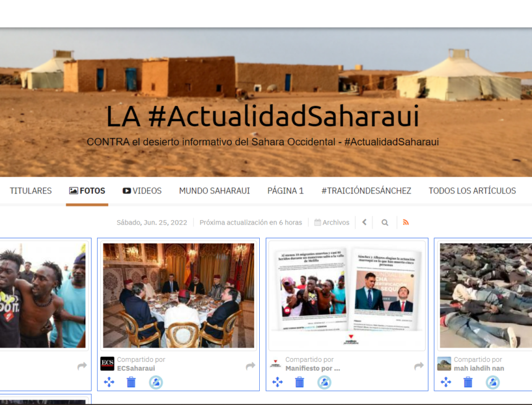Viewport: 532px width, 405px height.
Task: Share the ECSaharaui card via arrow icon
Action: click(x=250, y=365)
